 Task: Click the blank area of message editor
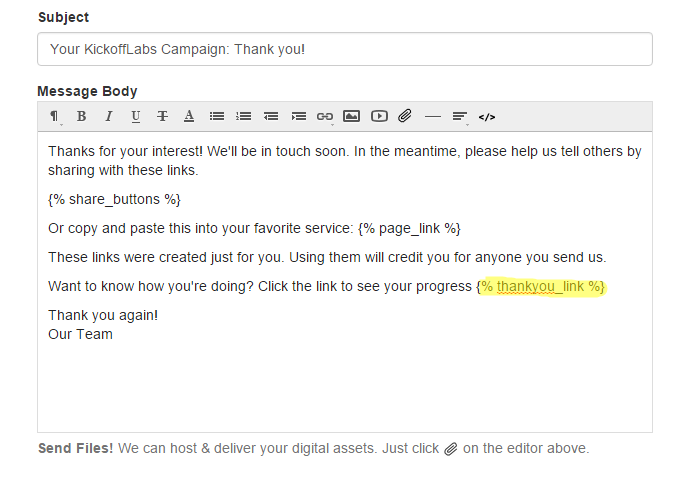[x=345, y=387]
